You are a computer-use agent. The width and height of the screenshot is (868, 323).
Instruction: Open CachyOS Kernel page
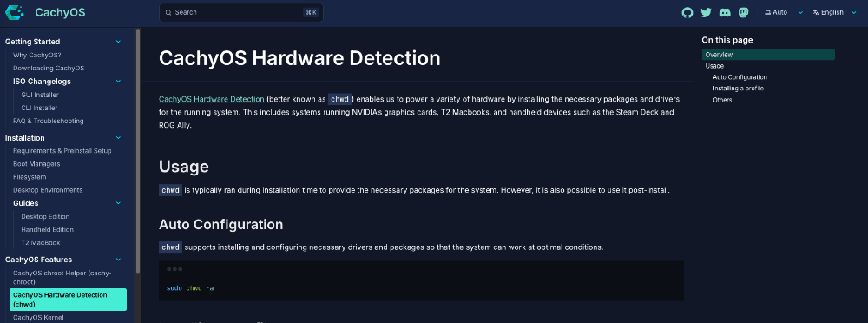coord(38,318)
